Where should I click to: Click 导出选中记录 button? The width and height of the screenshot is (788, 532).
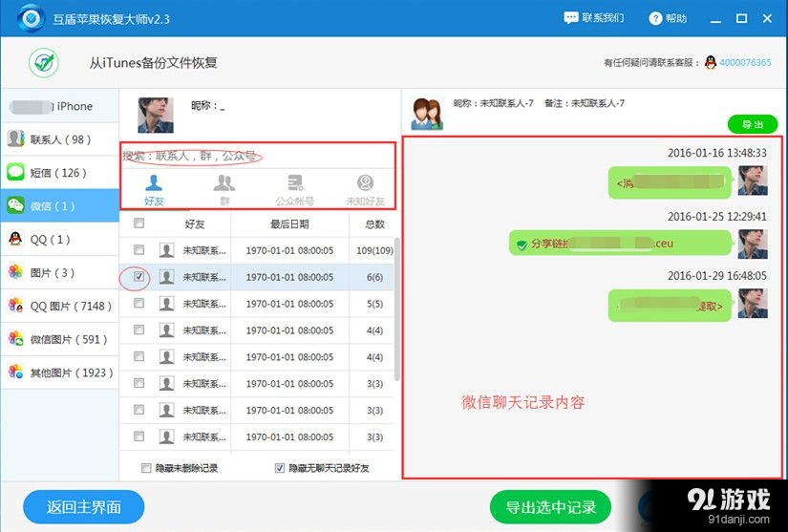551,507
